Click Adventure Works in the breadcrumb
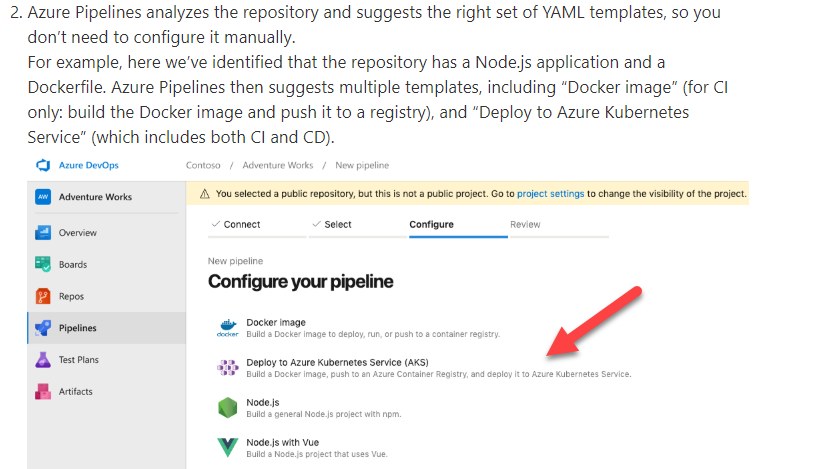The height and width of the screenshot is (469, 838). point(277,165)
